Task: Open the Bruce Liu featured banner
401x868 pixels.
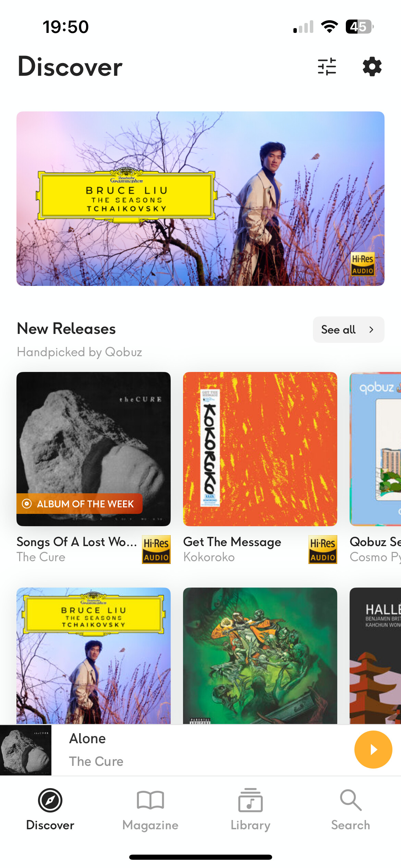Action: coord(200,198)
